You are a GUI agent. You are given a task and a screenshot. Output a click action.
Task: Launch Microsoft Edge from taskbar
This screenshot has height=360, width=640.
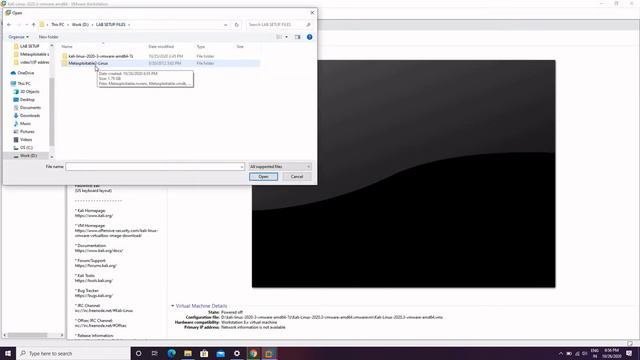(171, 353)
